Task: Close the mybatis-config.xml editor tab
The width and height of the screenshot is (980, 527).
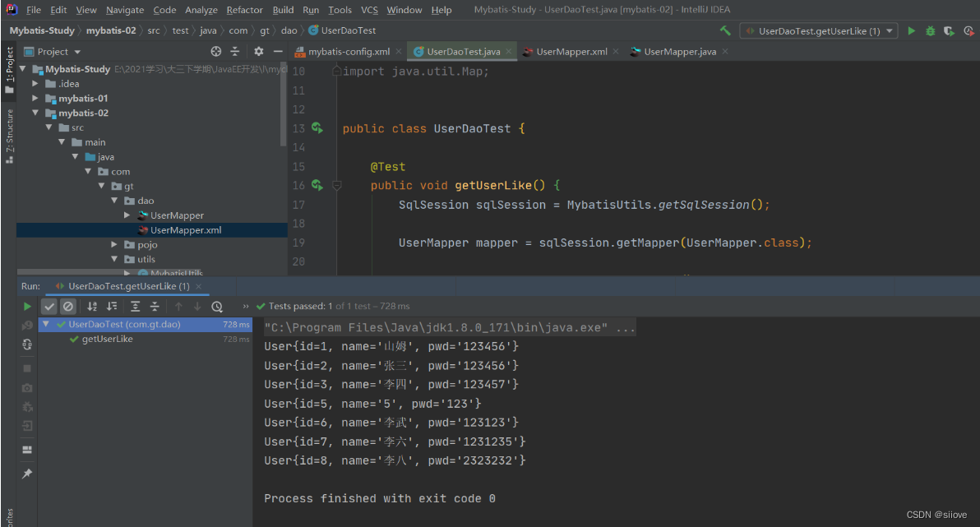Action: tap(399, 52)
